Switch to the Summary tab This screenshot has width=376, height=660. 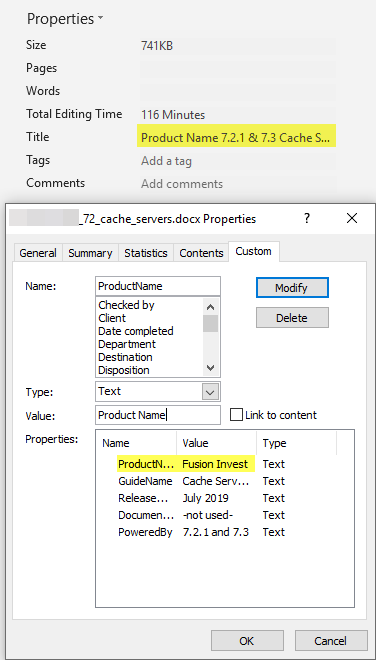(x=90, y=253)
